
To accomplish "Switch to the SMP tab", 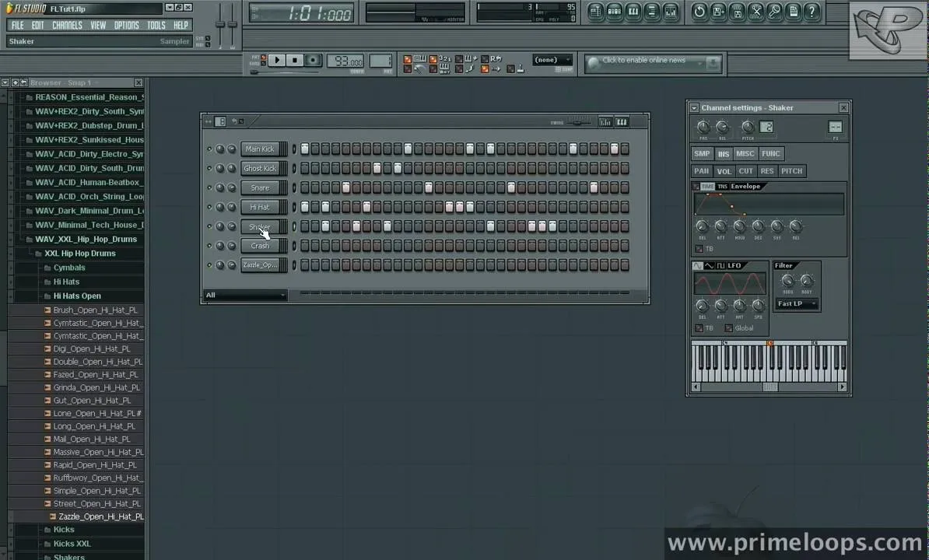I will pyautogui.click(x=702, y=154).
